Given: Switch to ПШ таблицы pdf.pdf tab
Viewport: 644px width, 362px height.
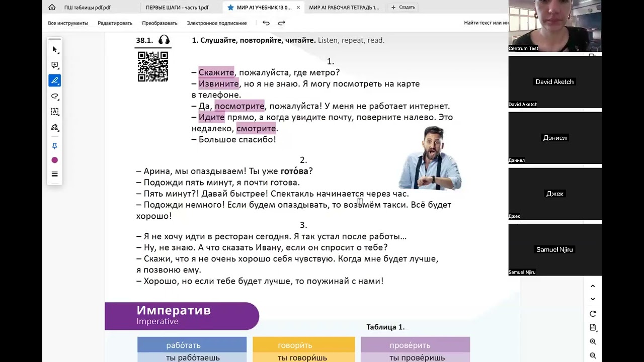Looking at the screenshot, I should 87,8.
